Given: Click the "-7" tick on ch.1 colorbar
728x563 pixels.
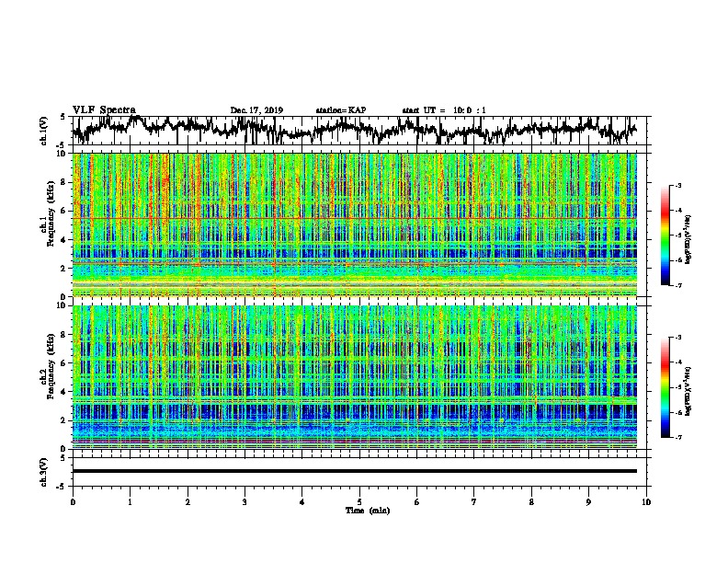Looking at the screenshot, I should click(677, 285).
